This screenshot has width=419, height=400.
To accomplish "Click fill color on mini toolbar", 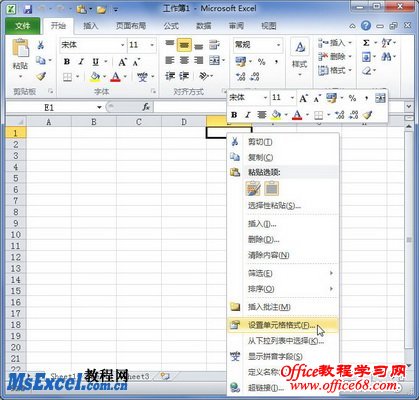I will 276,115.
